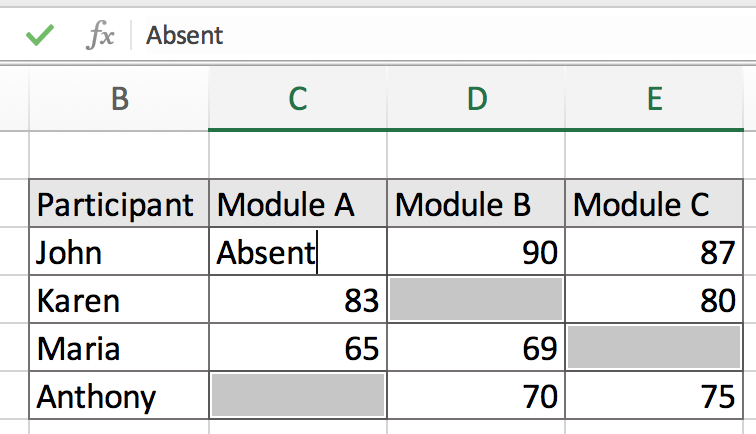This screenshot has width=756, height=434.
Task: Click the Module A header cell
Action: tap(297, 205)
